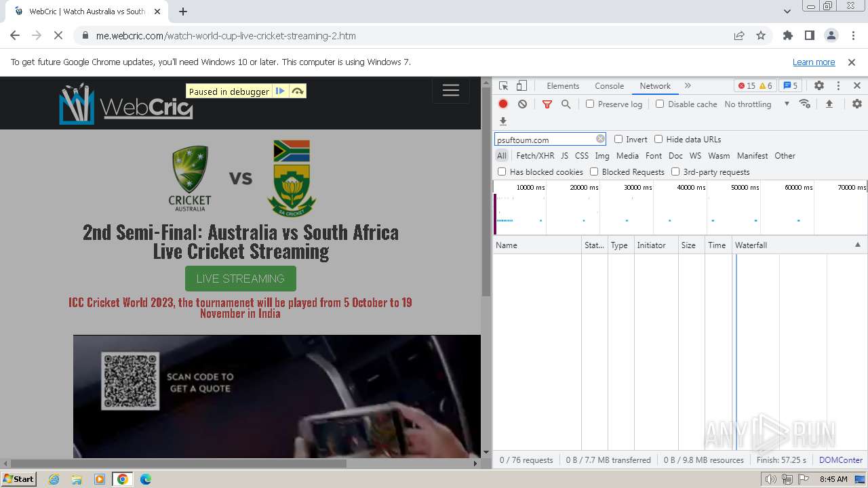This screenshot has width=868, height=488.
Task: Click the WebCric logo
Action: (x=126, y=104)
